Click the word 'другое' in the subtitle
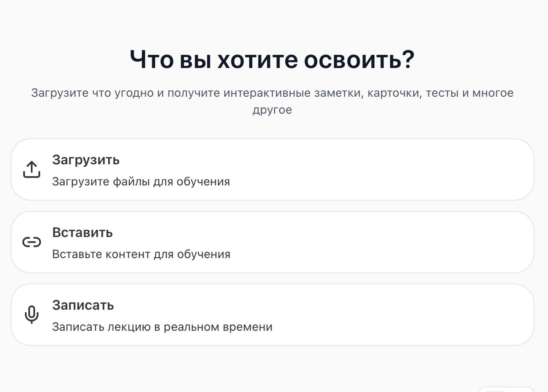This screenshot has width=548, height=392. [272, 110]
